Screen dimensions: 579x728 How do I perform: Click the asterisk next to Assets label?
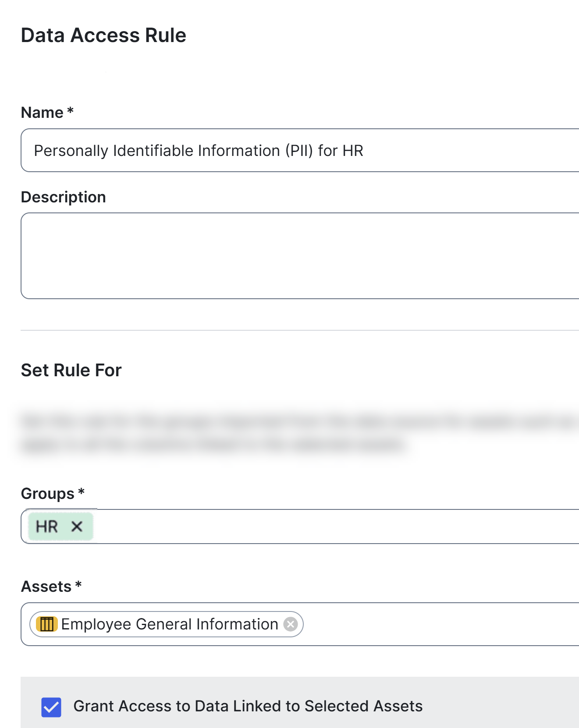pos(78,585)
